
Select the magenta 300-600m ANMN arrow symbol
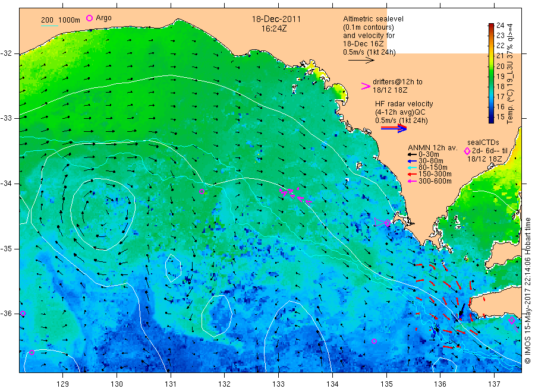pos(413,181)
